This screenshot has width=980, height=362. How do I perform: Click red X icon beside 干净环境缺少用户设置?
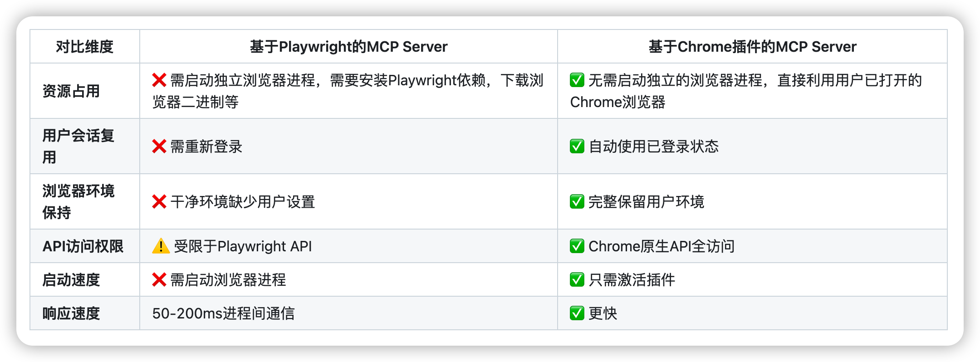click(x=159, y=202)
